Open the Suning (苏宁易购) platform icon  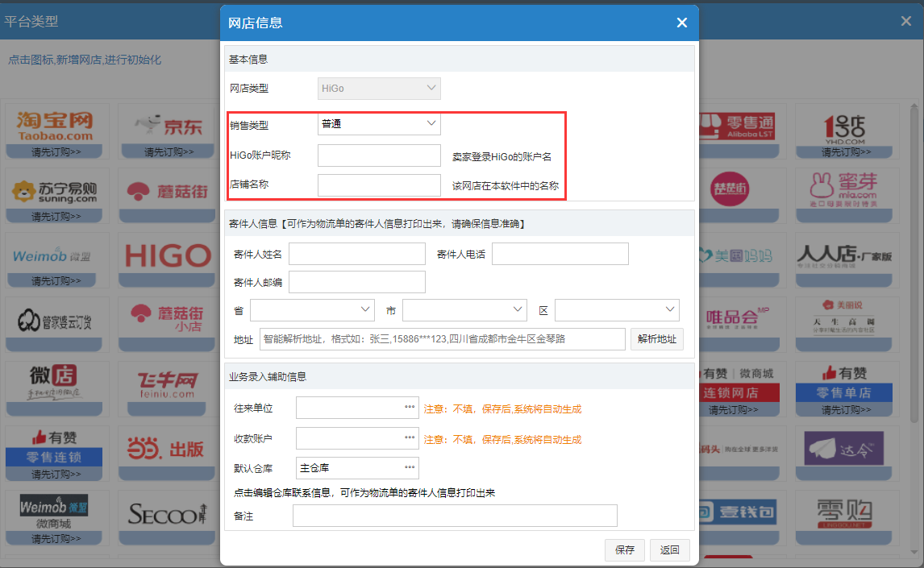click(x=55, y=191)
